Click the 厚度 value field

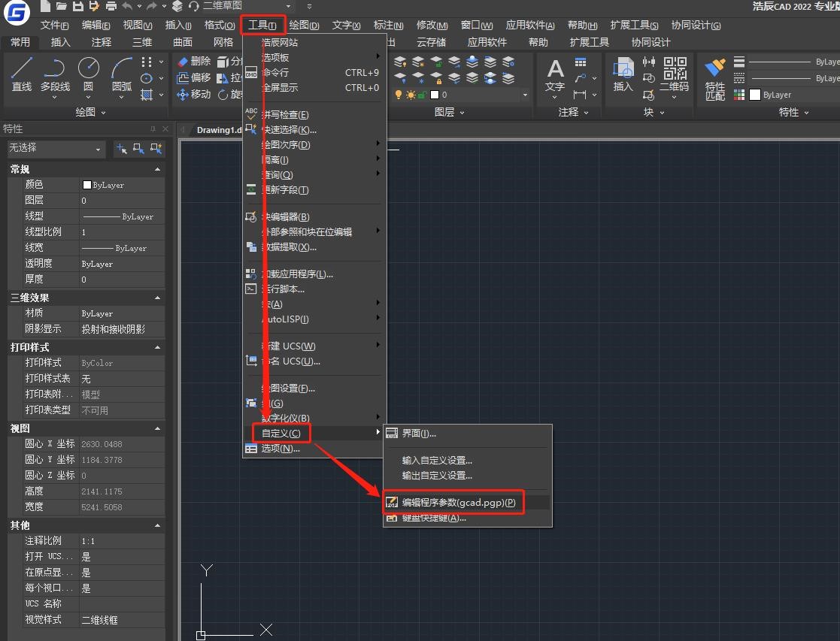point(122,279)
